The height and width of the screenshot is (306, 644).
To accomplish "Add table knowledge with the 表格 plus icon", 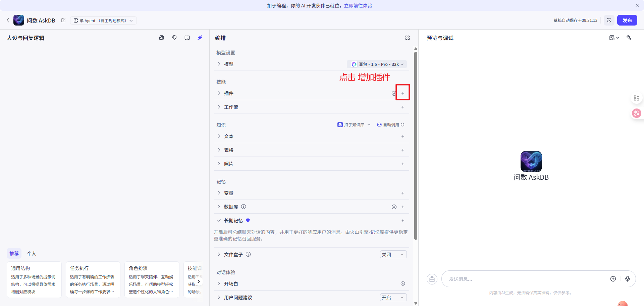I will (403, 150).
